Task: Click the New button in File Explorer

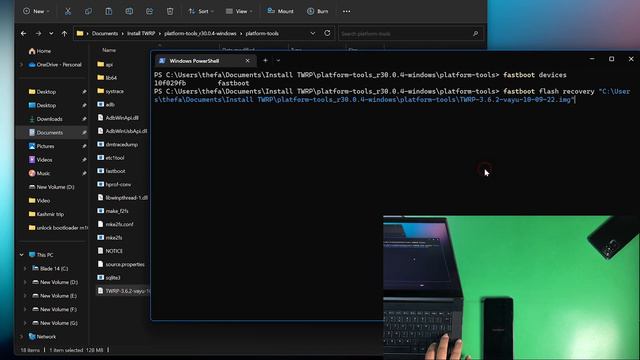Action: tap(36, 11)
